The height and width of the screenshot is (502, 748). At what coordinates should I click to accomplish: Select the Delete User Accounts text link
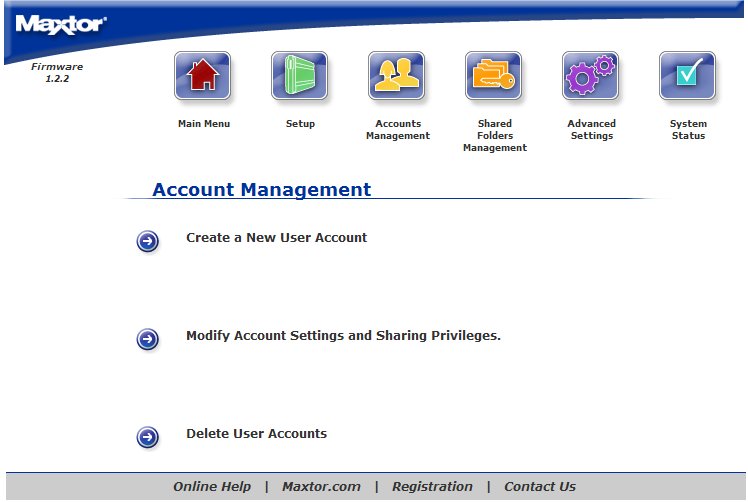pos(256,434)
